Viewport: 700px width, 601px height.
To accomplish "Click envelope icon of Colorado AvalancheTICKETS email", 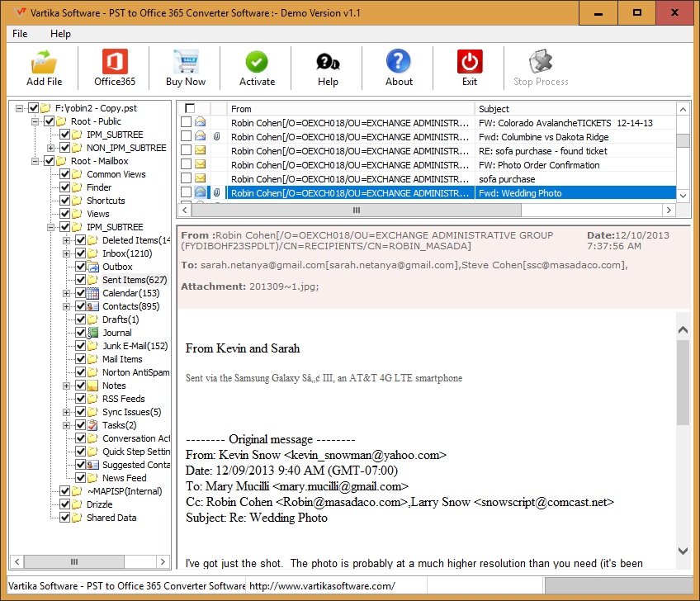I will pyautogui.click(x=201, y=122).
